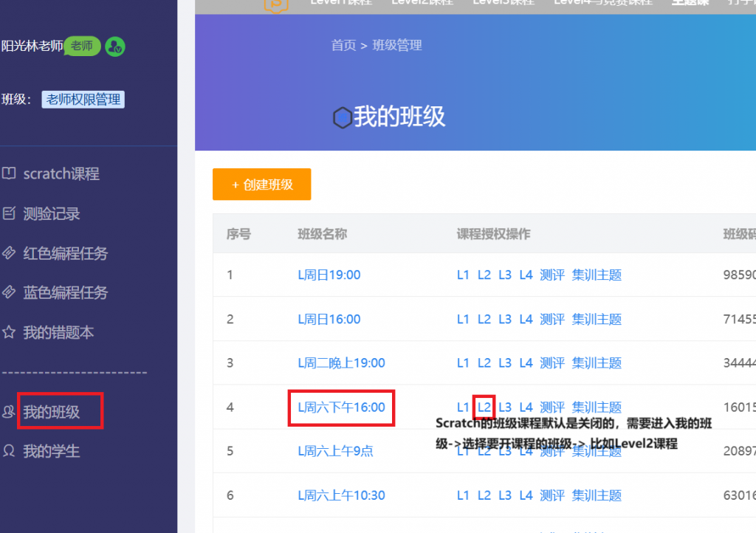756x533 pixels.
Task: Click the hexagon icon beside 我的班级 title
Action: coord(343,117)
